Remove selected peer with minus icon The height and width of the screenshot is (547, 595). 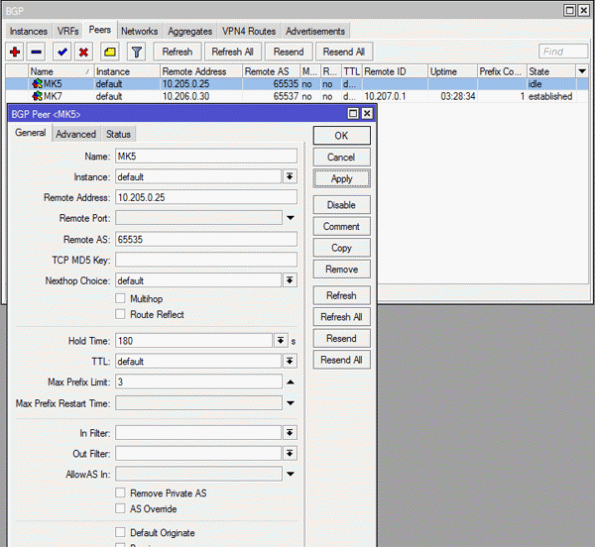coord(36,52)
